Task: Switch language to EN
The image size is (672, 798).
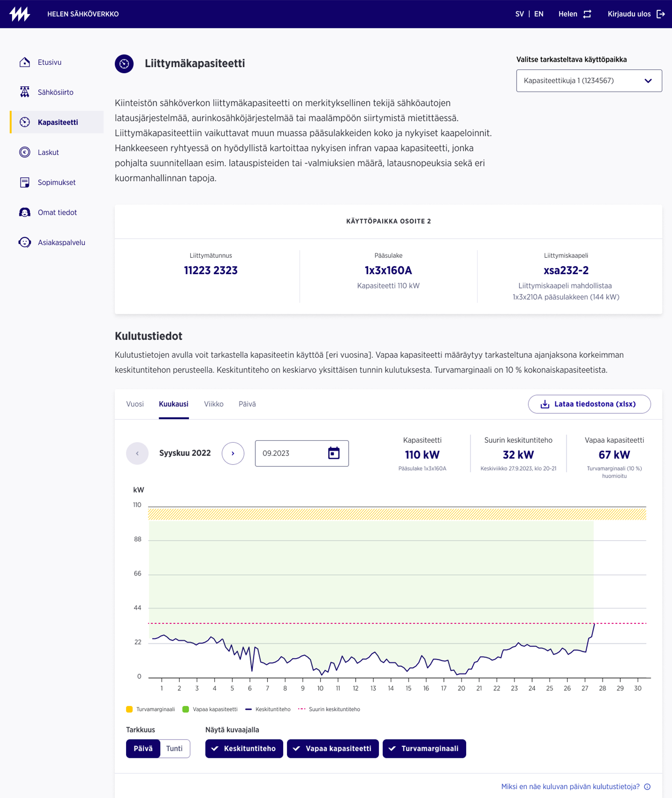Action: (539, 14)
